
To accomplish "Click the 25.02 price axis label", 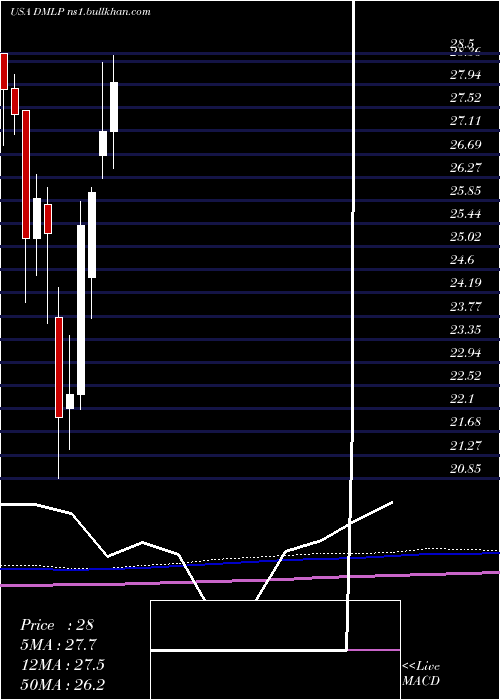I will click(465, 237).
